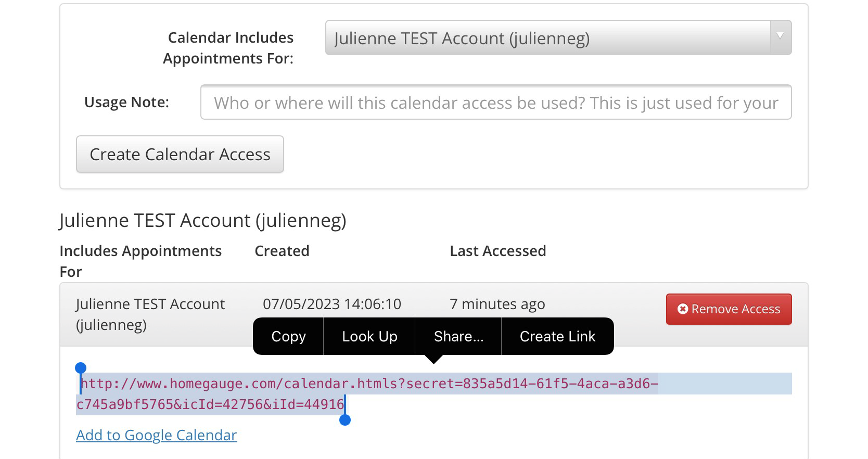
Task: Tap Share... in the popup menu
Action: tap(458, 337)
